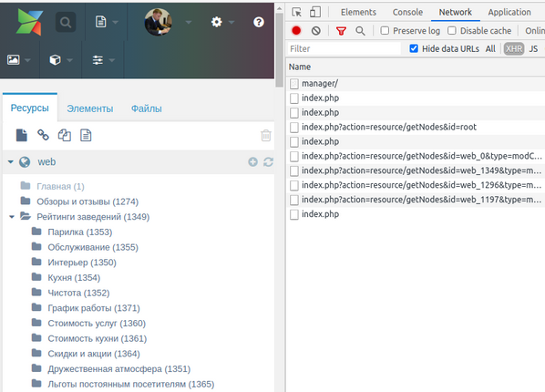Click the MODX logo icon
Image resolution: width=545 pixels, height=392 pixels.
tap(29, 22)
